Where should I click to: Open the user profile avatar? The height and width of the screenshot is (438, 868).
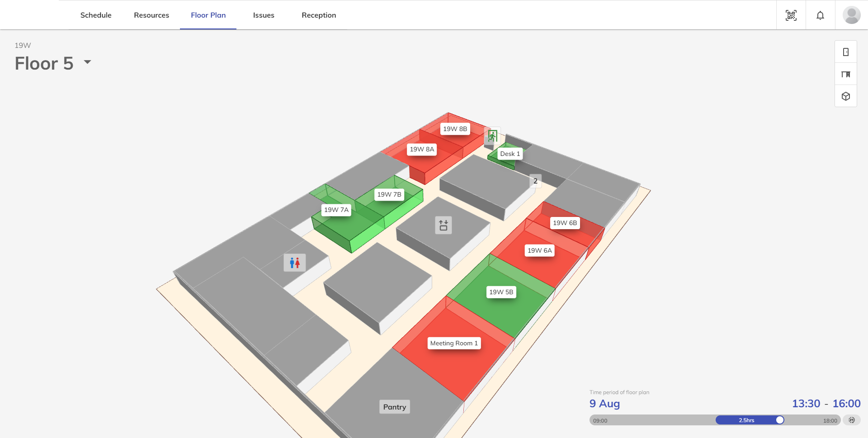pos(851,15)
